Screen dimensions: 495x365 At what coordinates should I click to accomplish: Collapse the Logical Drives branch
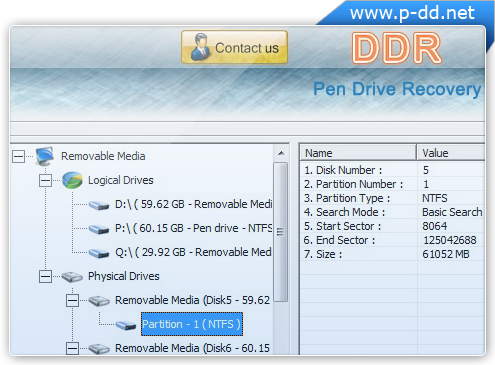[45, 181]
